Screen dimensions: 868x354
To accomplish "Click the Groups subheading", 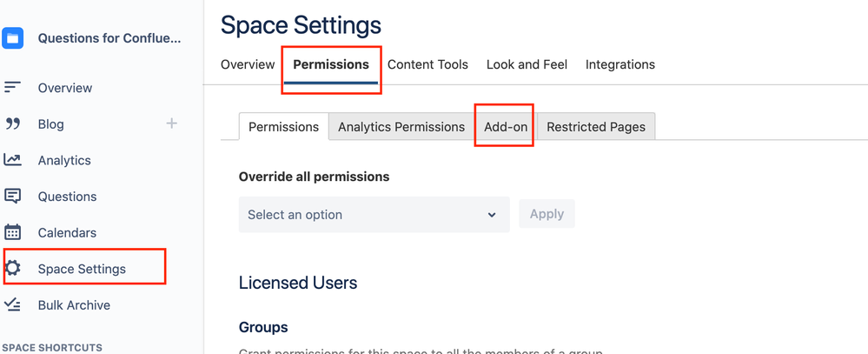I will (x=263, y=327).
